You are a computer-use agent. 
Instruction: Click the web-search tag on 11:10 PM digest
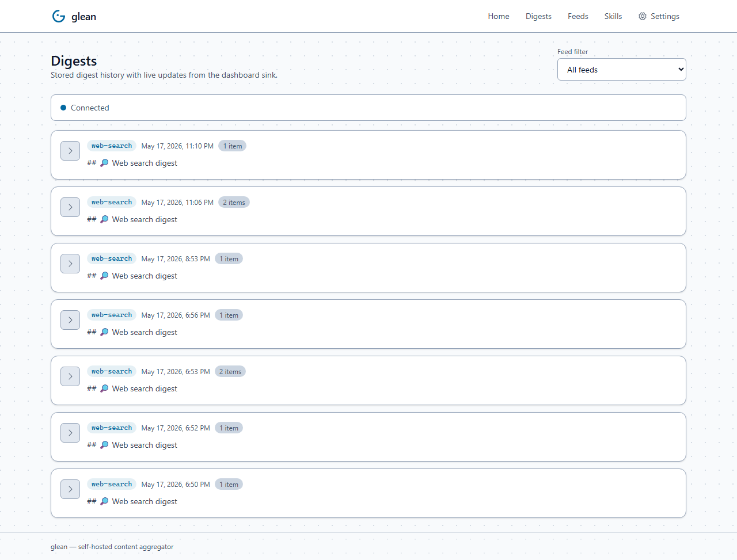pyautogui.click(x=112, y=146)
